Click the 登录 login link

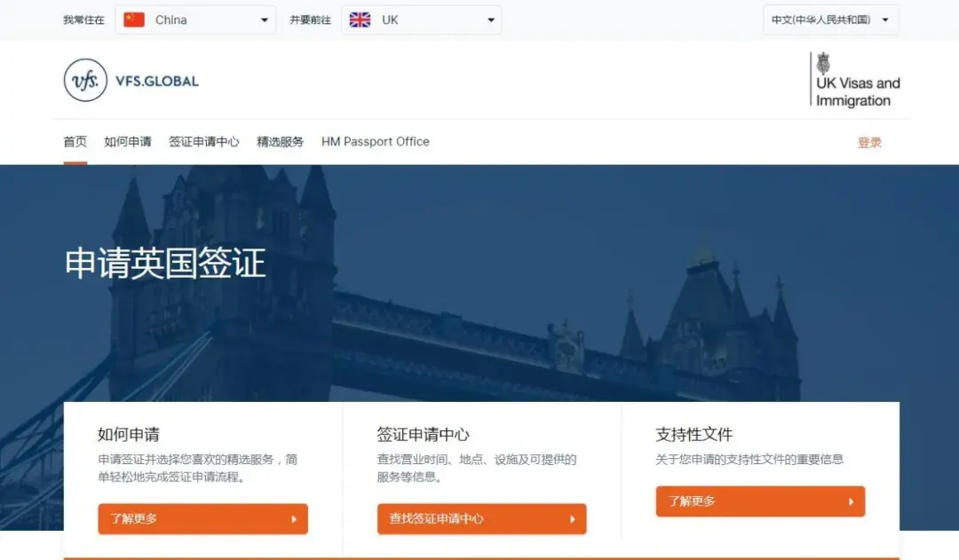[x=869, y=142]
